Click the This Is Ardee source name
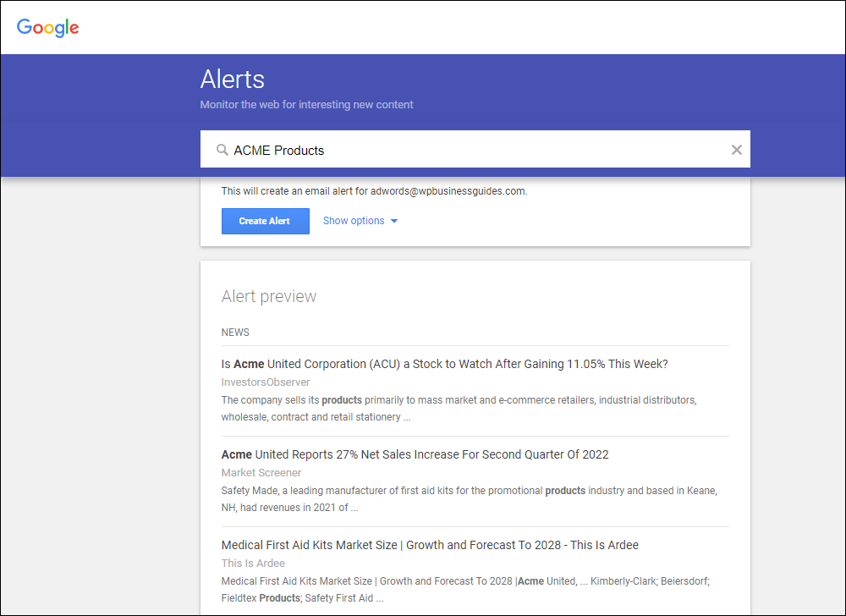 pos(253,564)
